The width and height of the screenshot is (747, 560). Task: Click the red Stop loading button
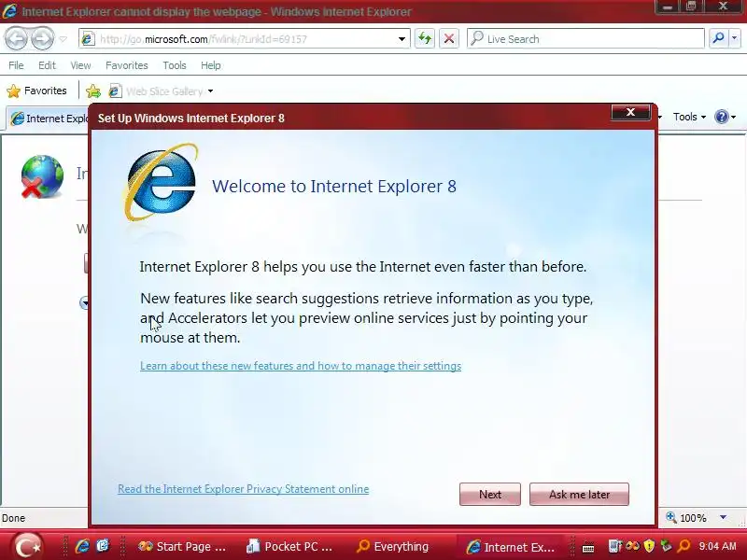(449, 38)
